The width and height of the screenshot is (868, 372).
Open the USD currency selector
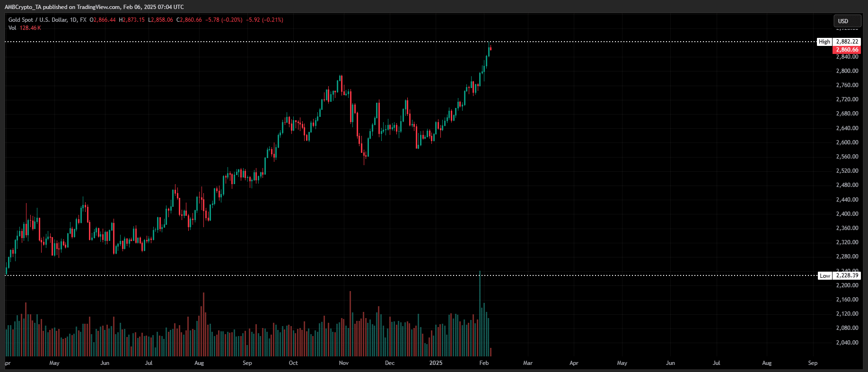click(847, 21)
